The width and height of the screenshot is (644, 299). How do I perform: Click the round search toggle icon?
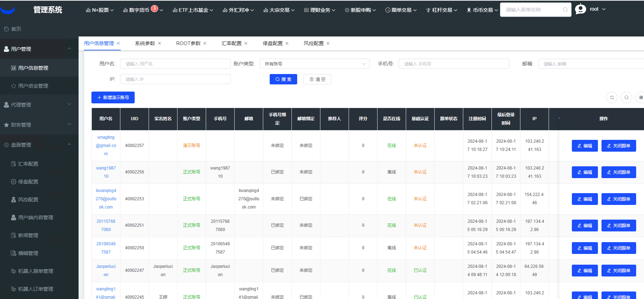(x=626, y=97)
